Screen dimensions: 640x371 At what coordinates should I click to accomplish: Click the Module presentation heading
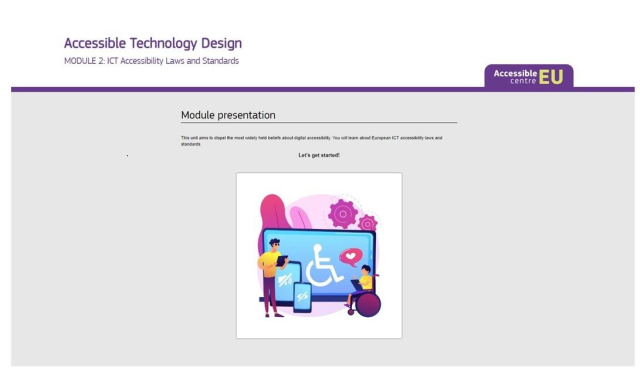tap(228, 115)
